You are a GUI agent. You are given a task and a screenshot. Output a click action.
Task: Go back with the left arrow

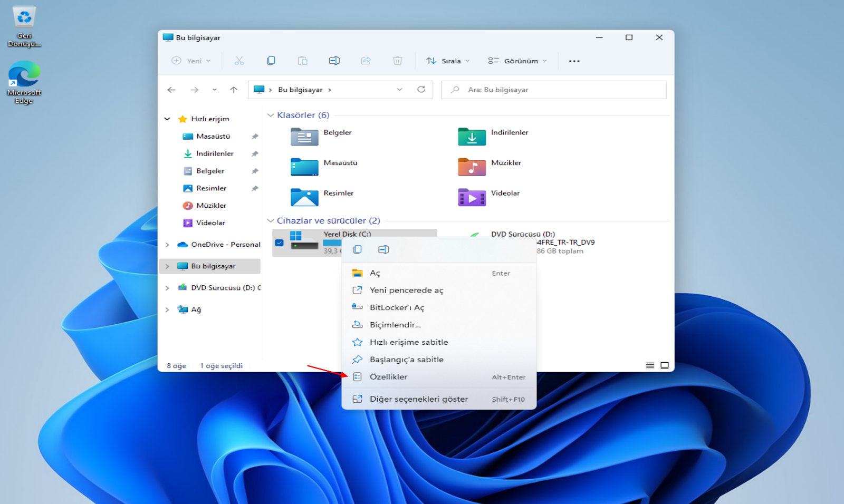[x=171, y=90]
